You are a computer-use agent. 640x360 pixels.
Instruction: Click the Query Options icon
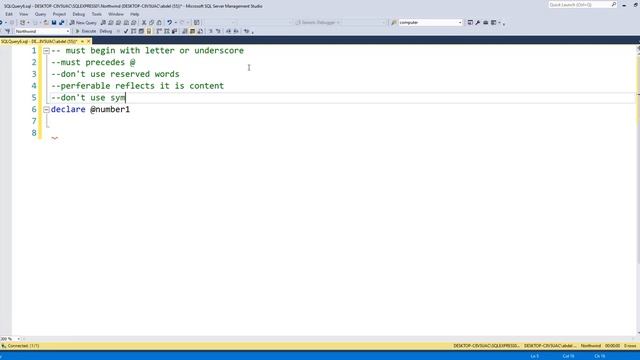[x=141, y=31]
